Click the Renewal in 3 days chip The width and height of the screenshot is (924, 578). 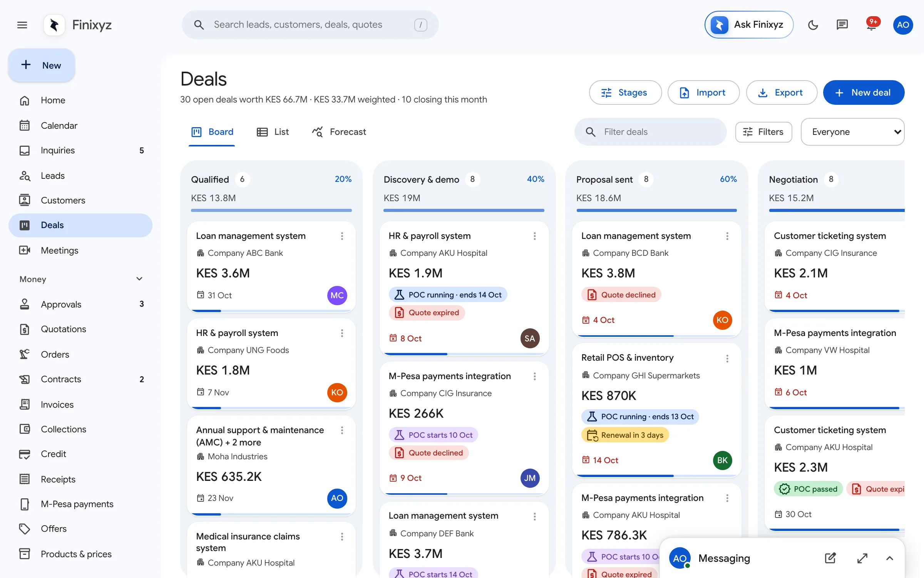click(625, 435)
